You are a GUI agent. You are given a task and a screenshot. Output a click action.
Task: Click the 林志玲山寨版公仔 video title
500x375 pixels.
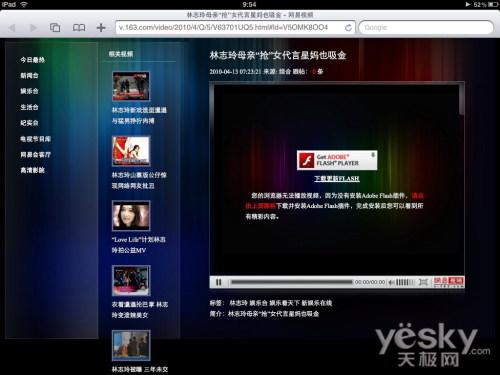pyautogui.click(x=139, y=180)
